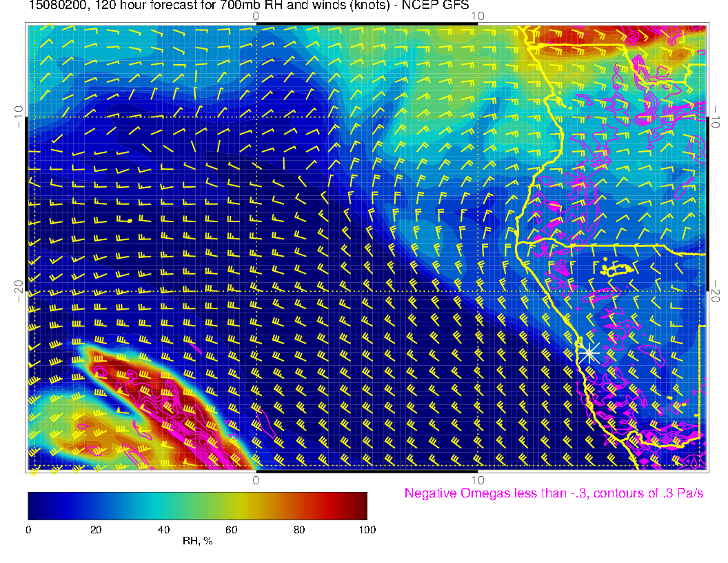Screen dimensions: 728x563
Task: Click the '20' tick on the colorbar
Action: [96, 530]
